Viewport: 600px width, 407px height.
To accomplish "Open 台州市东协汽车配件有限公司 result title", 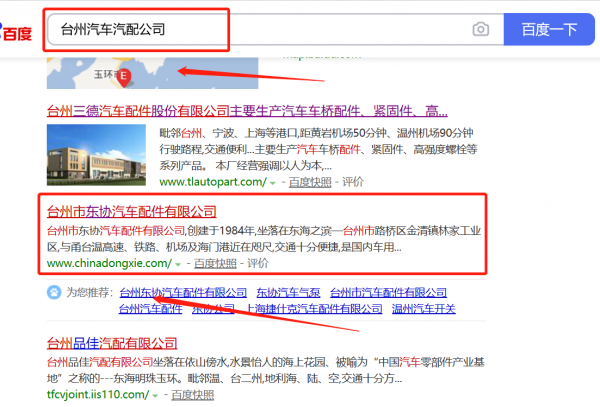I will coord(132,211).
